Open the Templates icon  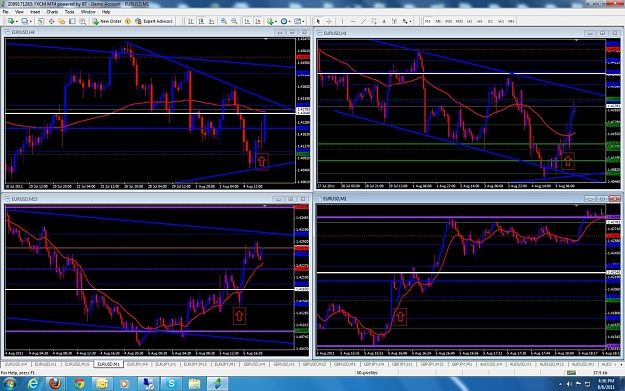coord(297,21)
